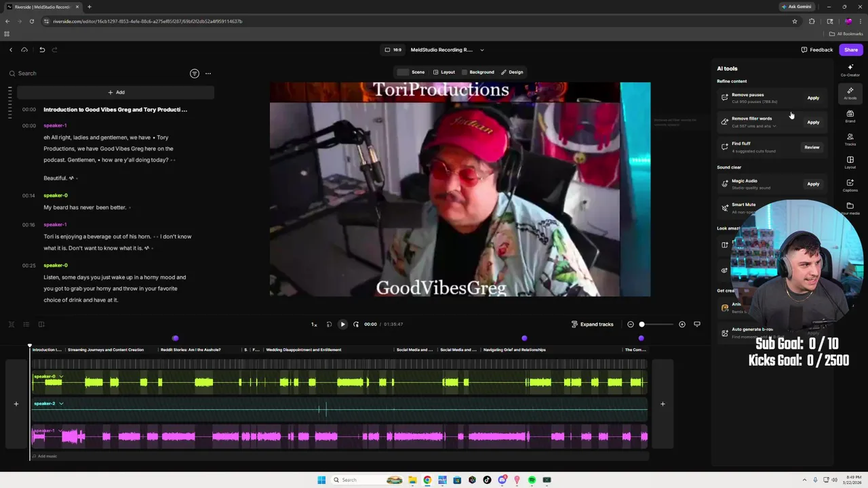Expand the speaker-0 track options
Viewport: 868px width, 488px height.
coord(61,376)
